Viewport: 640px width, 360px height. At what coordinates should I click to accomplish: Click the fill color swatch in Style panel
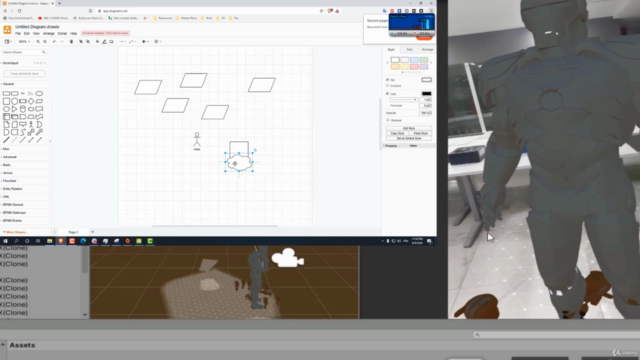(x=427, y=80)
